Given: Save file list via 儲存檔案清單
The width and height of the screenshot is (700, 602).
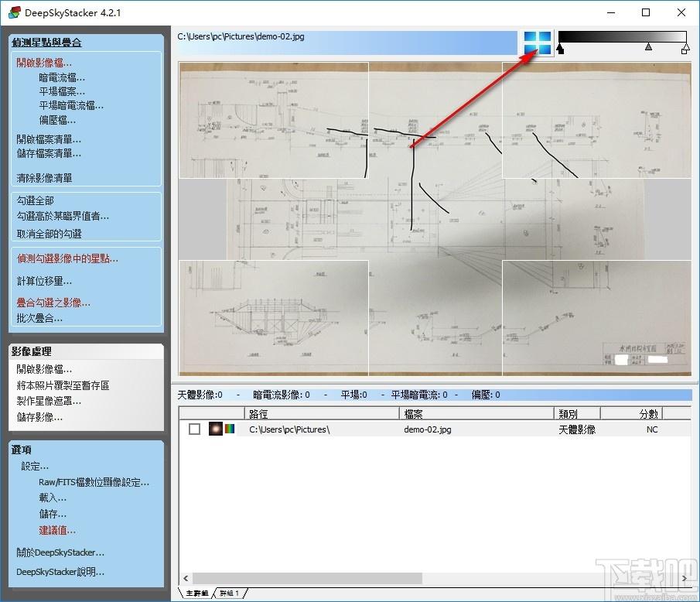Looking at the screenshot, I should (x=49, y=153).
